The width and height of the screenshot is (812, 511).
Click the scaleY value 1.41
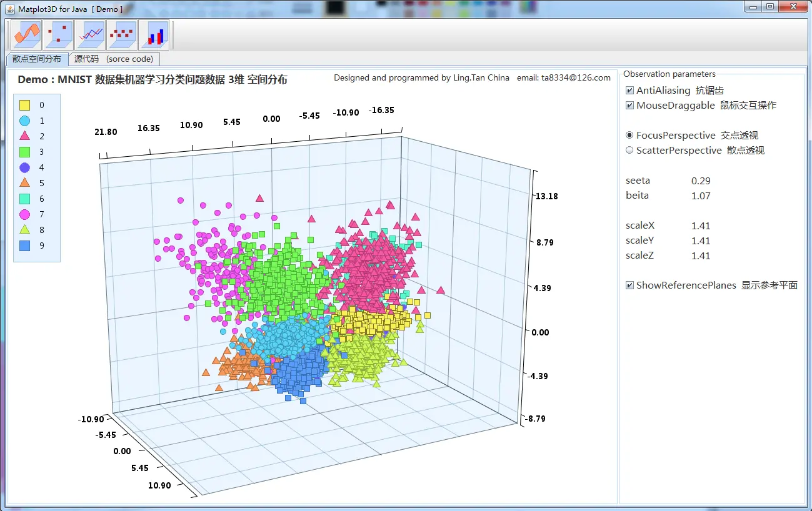[701, 241]
